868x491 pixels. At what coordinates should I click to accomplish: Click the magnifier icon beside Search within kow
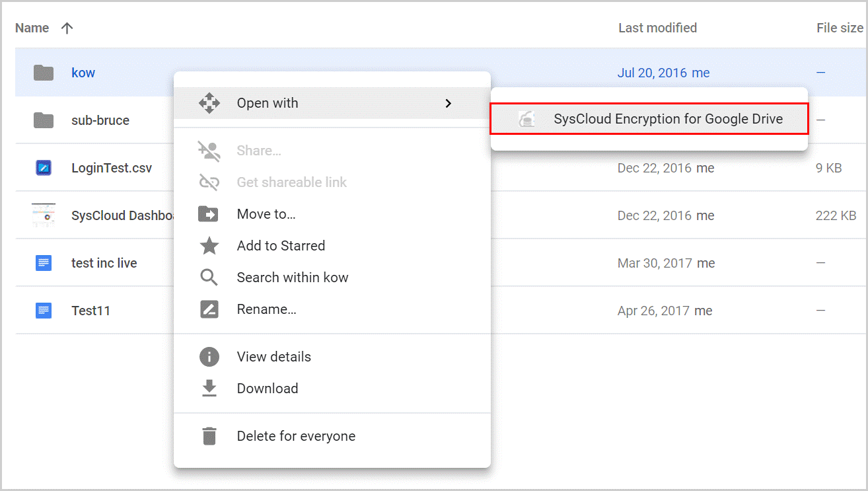tap(209, 277)
